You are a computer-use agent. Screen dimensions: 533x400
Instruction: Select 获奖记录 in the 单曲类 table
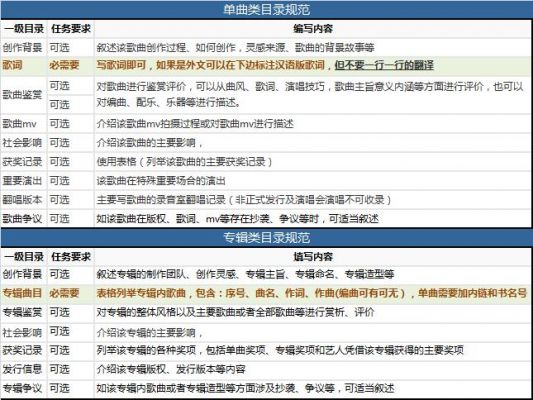tap(22, 162)
